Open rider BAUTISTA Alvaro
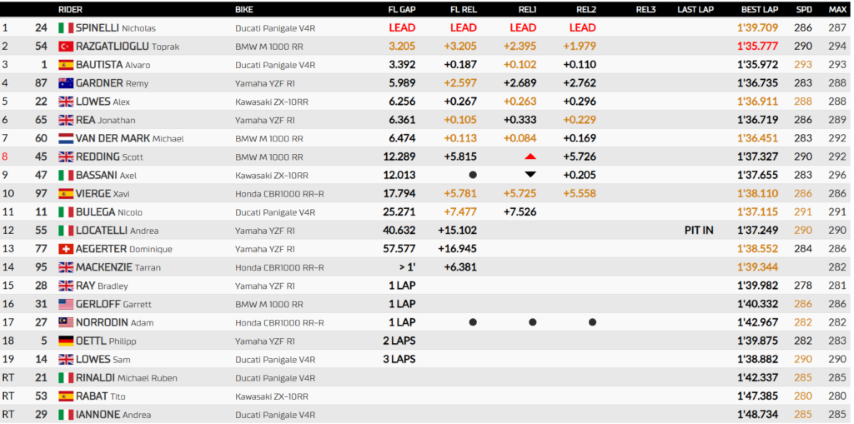The width and height of the screenshot is (854, 424). coord(113,65)
